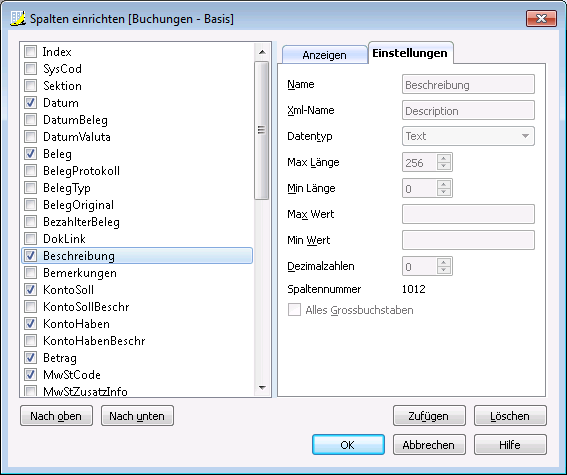The image size is (567, 475).
Task: Click the Löschen button
Action: 510,416
